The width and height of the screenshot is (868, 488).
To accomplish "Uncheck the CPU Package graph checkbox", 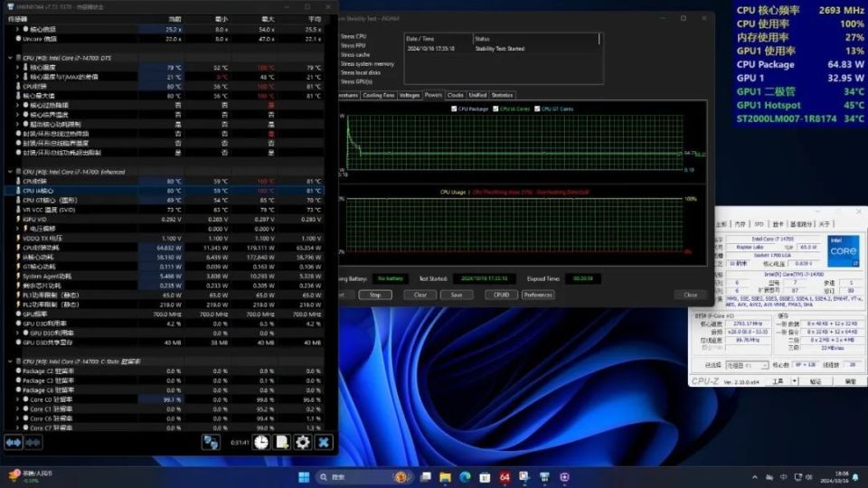I will 454,109.
